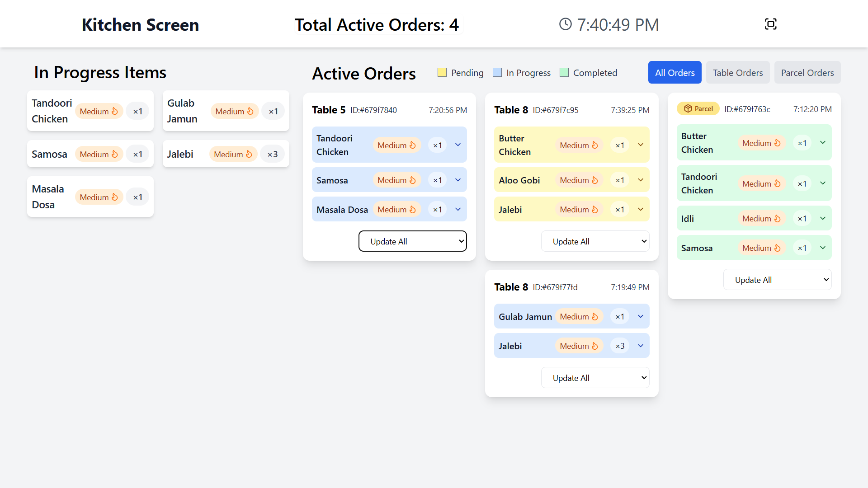868x488 pixels.
Task: Click the clock icon beside the time
Action: 566,24
